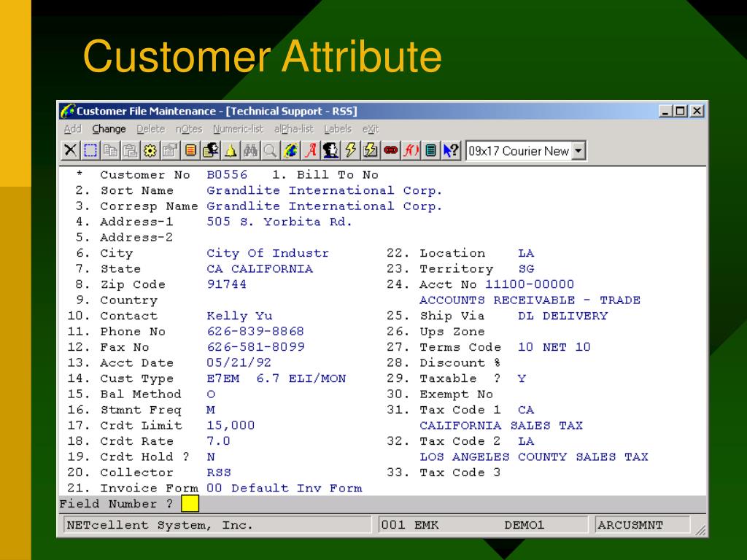
Task: Click the magnifying glass search icon
Action: pyautogui.click(x=270, y=150)
